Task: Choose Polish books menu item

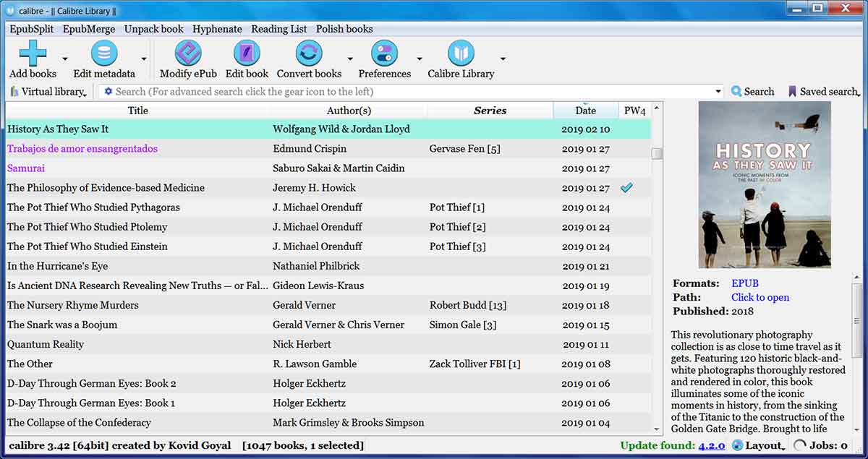Action: point(344,29)
